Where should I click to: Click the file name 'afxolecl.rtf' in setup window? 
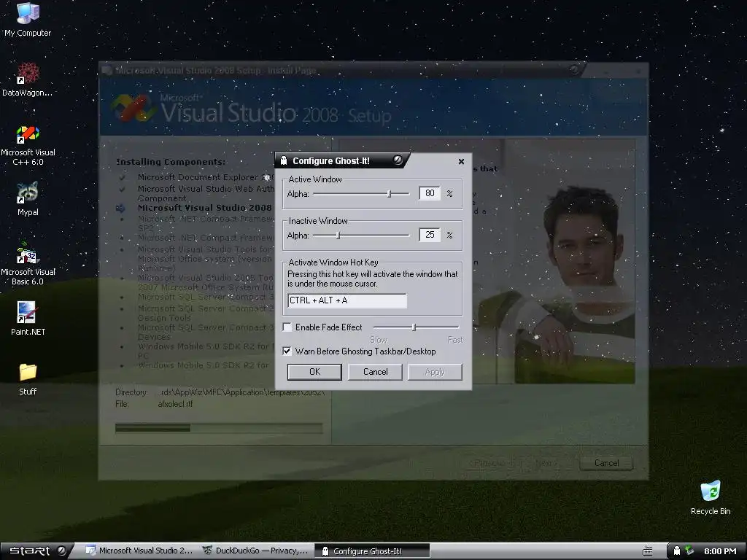(175, 404)
